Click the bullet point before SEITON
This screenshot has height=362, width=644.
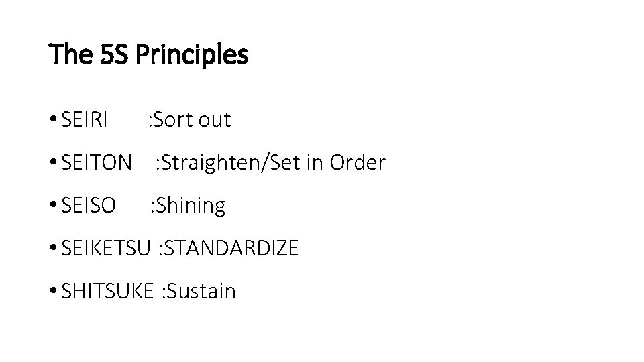[x=52, y=163]
